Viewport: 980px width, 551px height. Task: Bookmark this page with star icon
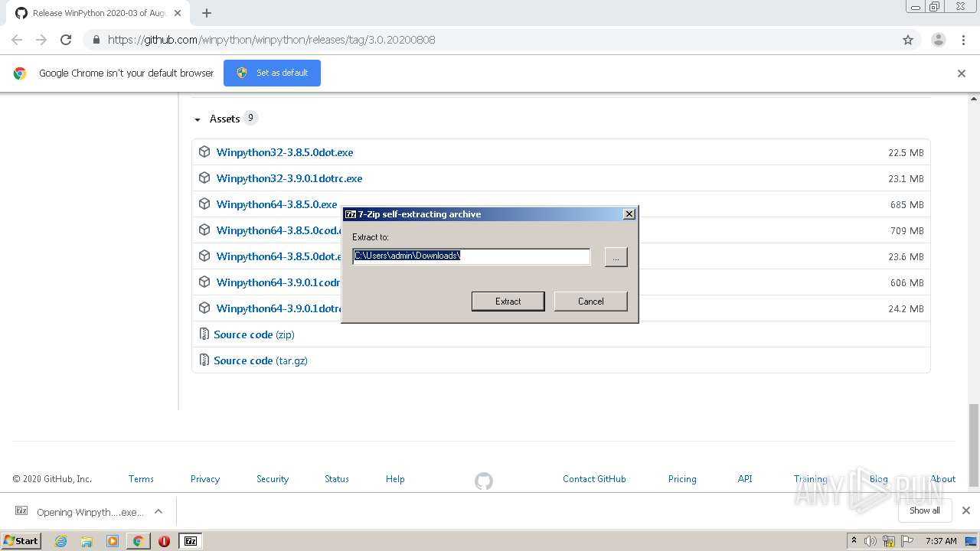[x=908, y=40]
